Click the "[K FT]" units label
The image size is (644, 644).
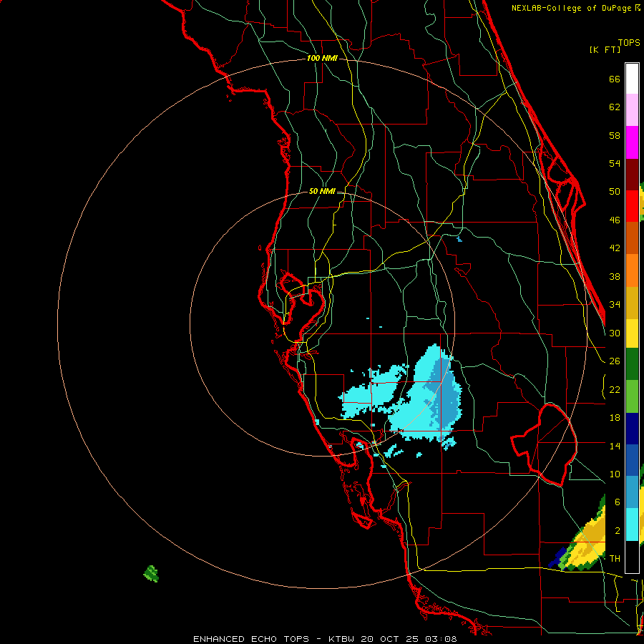[605, 49]
